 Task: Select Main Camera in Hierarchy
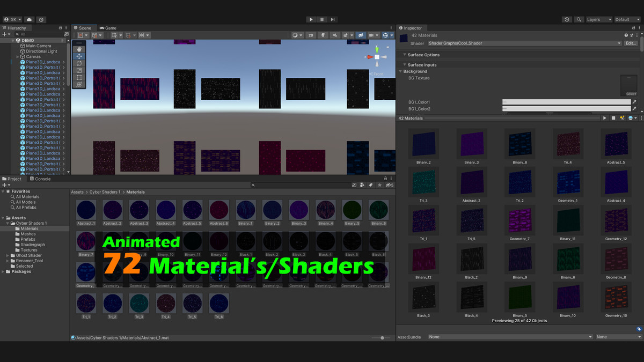click(x=39, y=46)
